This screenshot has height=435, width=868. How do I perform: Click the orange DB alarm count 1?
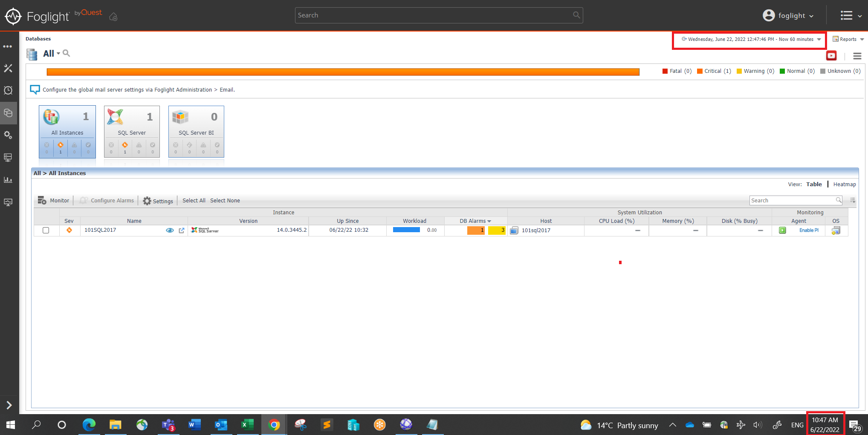point(476,230)
